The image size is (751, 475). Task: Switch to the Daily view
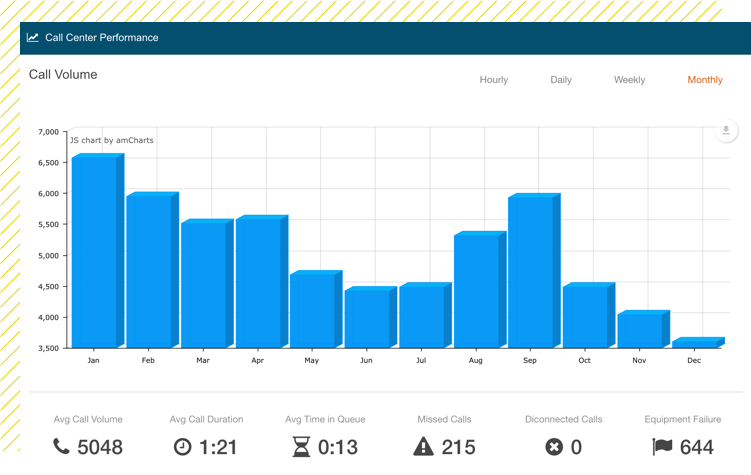(561, 80)
